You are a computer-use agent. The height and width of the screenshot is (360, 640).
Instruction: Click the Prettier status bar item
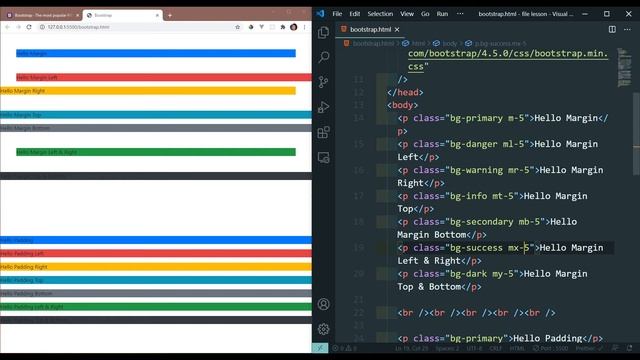click(589, 348)
